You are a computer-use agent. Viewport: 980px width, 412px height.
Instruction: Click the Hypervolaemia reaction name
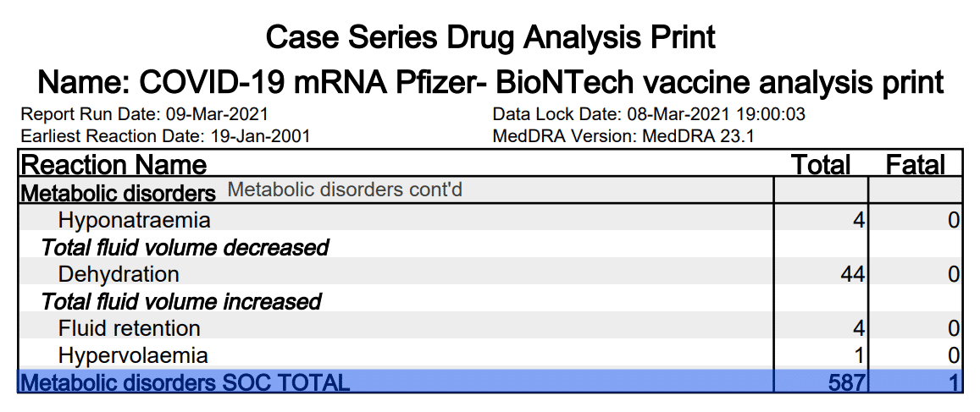[133, 355]
